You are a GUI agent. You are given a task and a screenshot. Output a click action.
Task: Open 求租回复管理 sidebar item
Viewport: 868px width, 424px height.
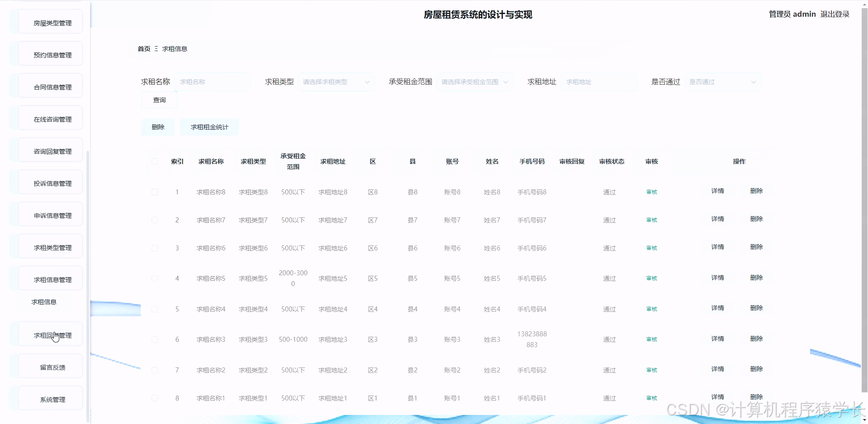(x=52, y=334)
